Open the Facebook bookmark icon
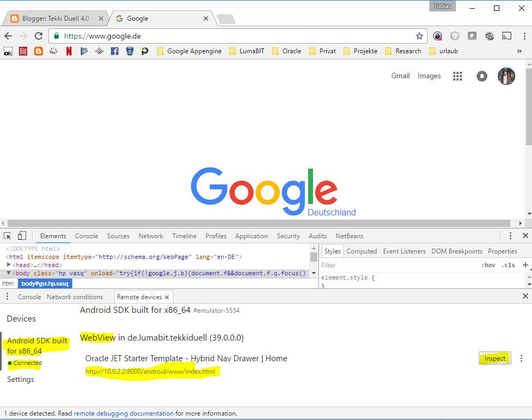The width and height of the screenshot is (532, 420). tap(115, 51)
